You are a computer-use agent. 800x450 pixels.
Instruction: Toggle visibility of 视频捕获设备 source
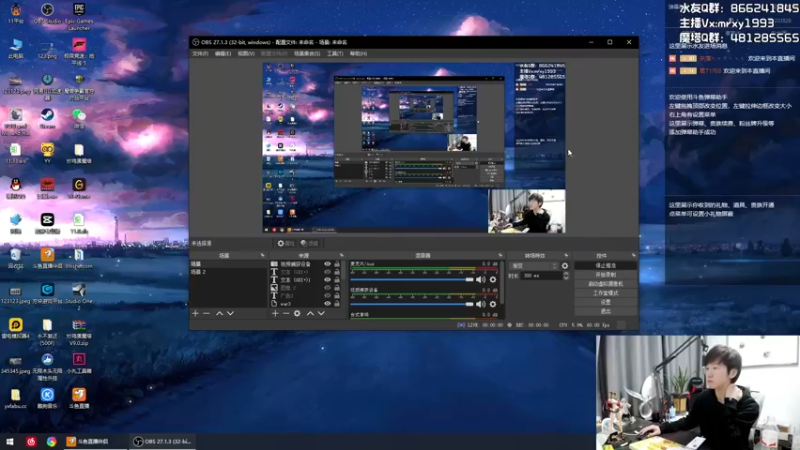tap(328, 264)
